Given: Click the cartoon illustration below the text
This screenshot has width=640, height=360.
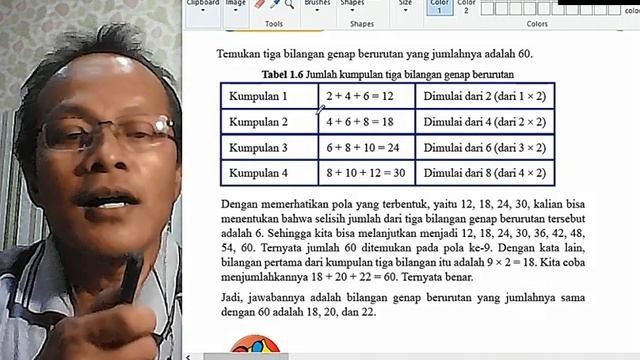Looking at the screenshot, I should (255, 344).
